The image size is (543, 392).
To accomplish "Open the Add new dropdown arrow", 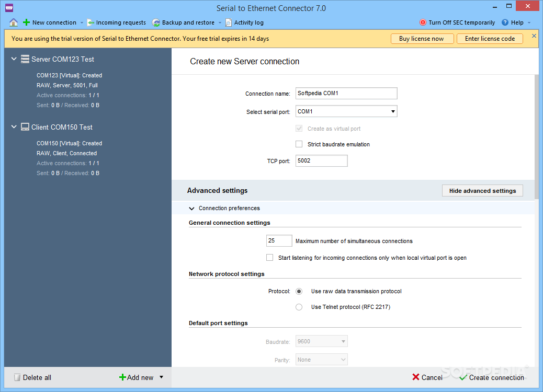I will click(161, 377).
